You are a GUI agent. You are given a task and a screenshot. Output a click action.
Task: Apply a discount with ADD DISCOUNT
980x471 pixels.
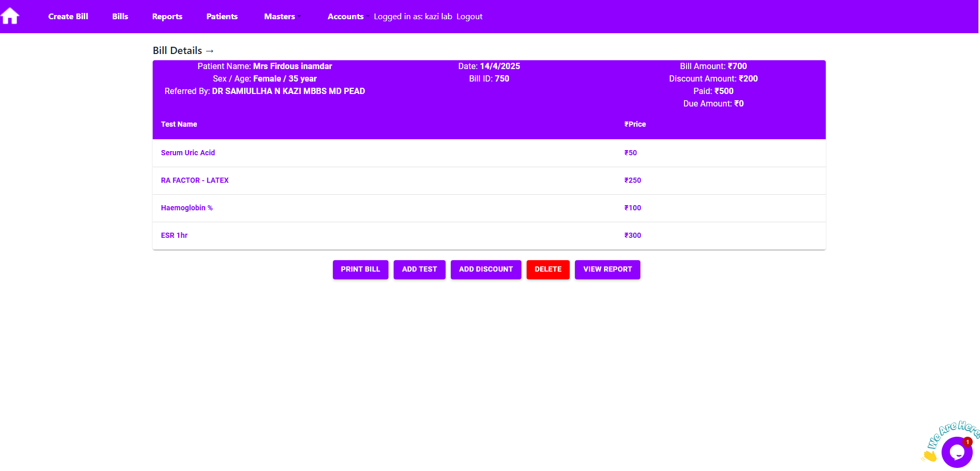click(486, 270)
